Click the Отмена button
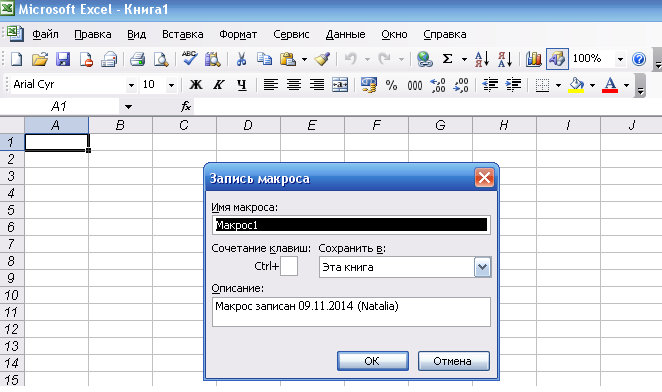The width and height of the screenshot is (662, 392). 454,361
